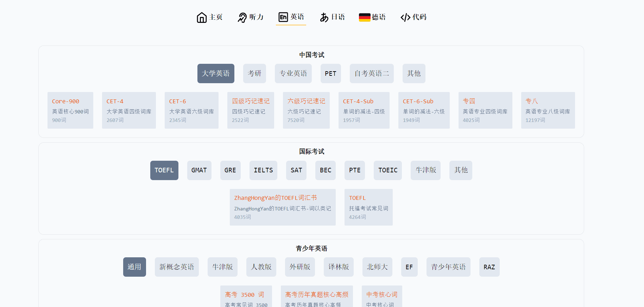
Task: Select the TOEIC exam category
Action: pyautogui.click(x=388, y=170)
